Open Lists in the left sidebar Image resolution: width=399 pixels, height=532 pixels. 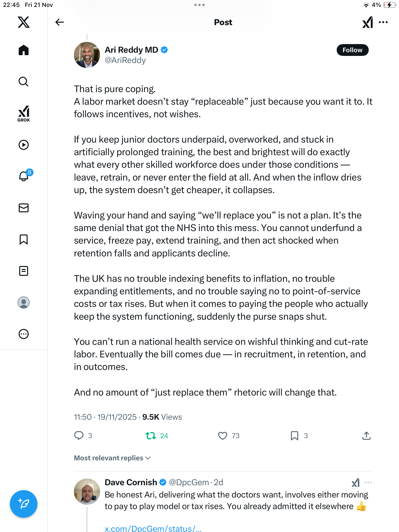pyautogui.click(x=24, y=271)
